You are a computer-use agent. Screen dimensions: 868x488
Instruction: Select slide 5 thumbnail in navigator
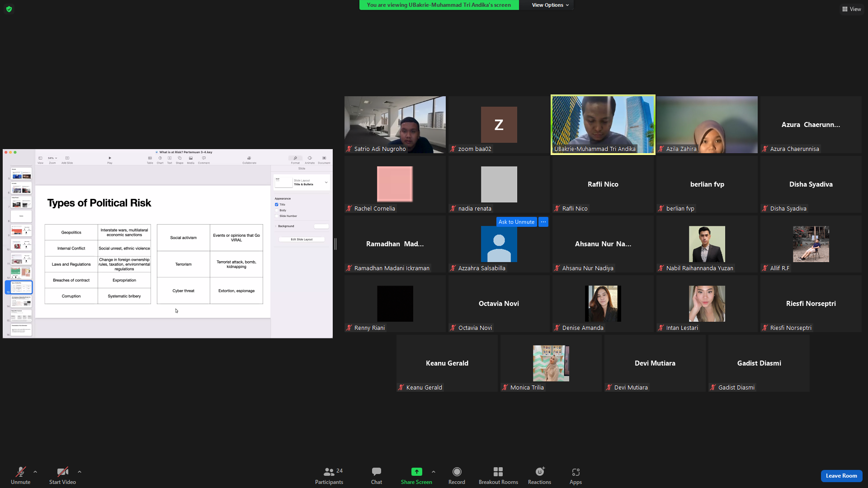tap(21, 174)
